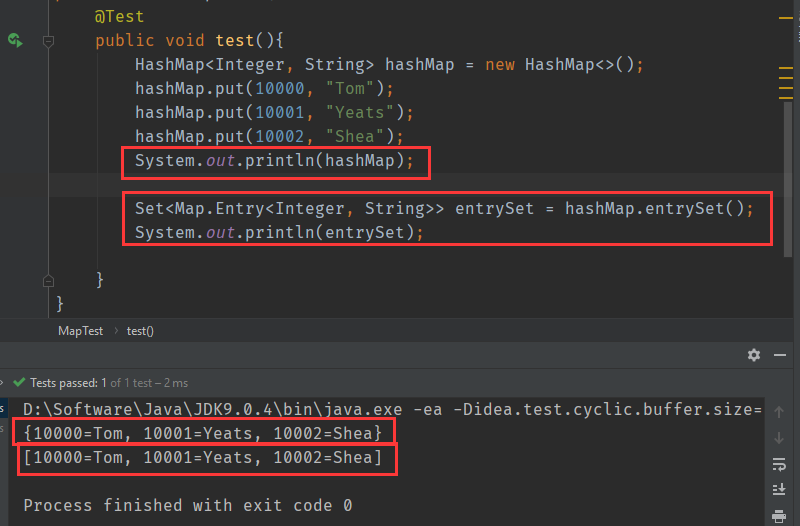Select MapTest breadcrumb

80,331
